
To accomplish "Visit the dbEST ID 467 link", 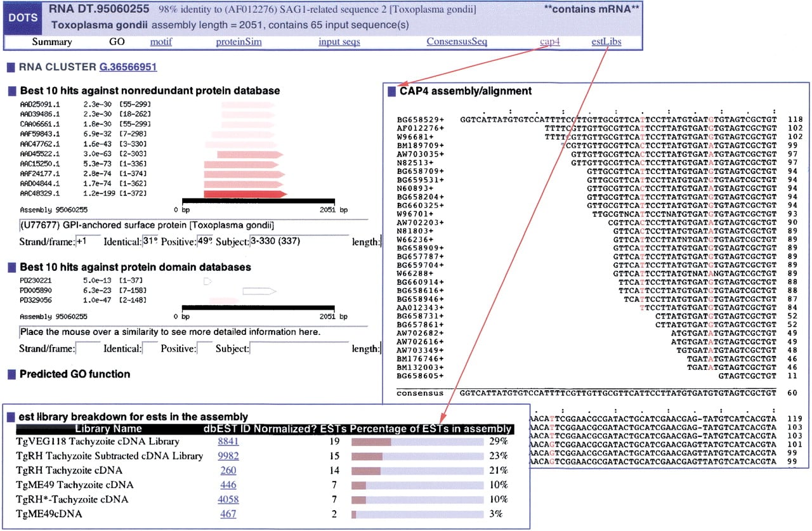I will (x=228, y=515).
